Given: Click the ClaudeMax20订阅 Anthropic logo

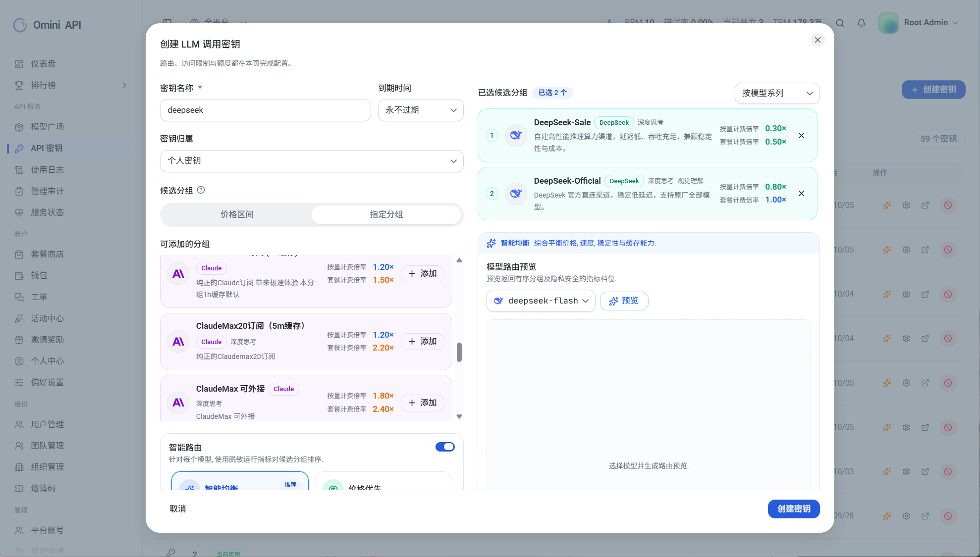Looking at the screenshot, I should click(x=178, y=342).
